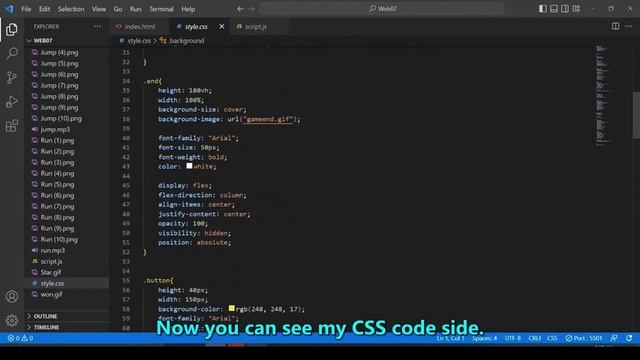Open the Terminal menu
Image resolution: width=640 pixels, height=360 pixels.
pyautogui.click(x=161, y=9)
